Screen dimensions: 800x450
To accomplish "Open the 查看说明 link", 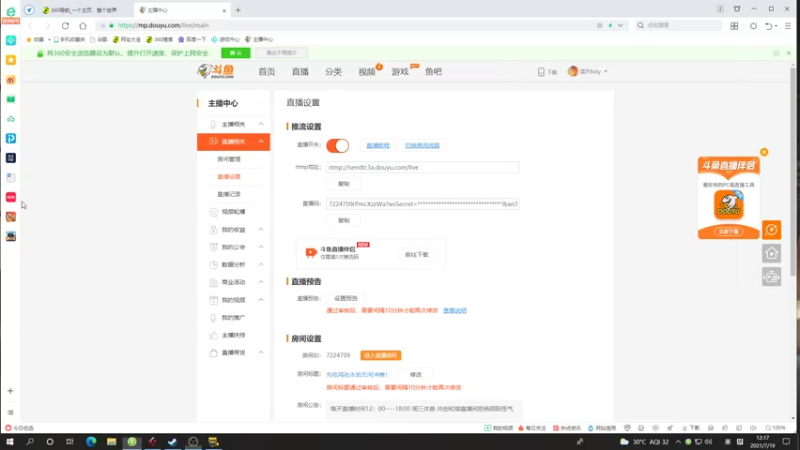I will [x=455, y=310].
